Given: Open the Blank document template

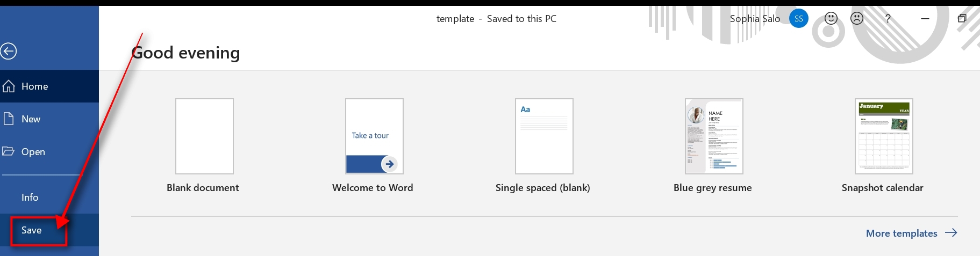Looking at the screenshot, I should [x=204, y=136].
